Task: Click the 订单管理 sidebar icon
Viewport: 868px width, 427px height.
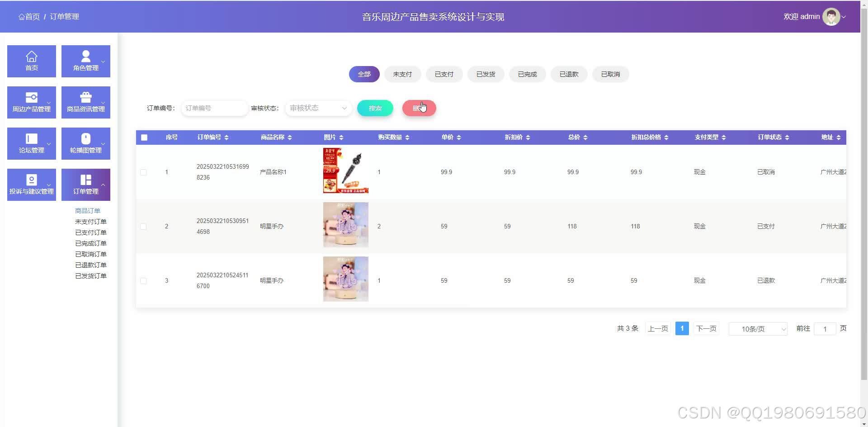Action: pyautogui.click(x=85, y=184)
